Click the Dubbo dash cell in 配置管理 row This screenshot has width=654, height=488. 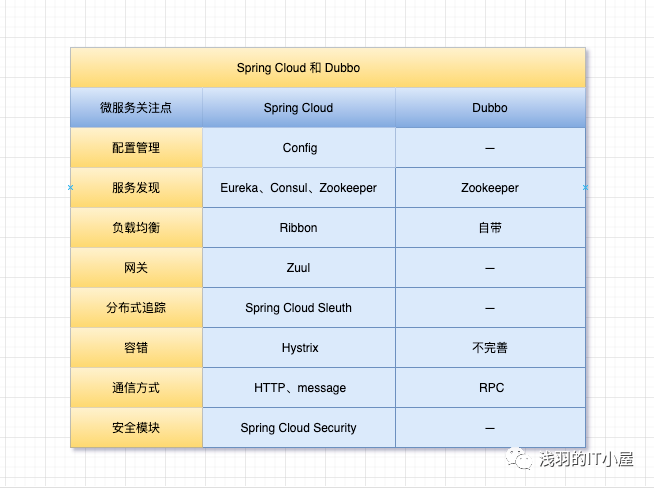[x=490, y=148]
